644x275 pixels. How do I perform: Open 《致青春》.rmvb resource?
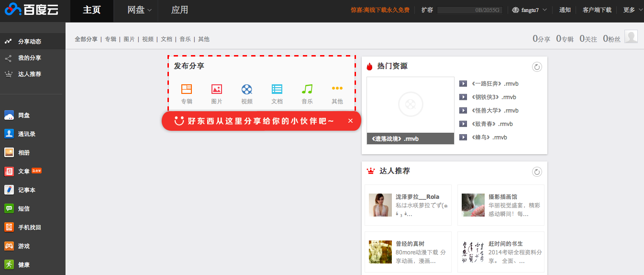492,124
